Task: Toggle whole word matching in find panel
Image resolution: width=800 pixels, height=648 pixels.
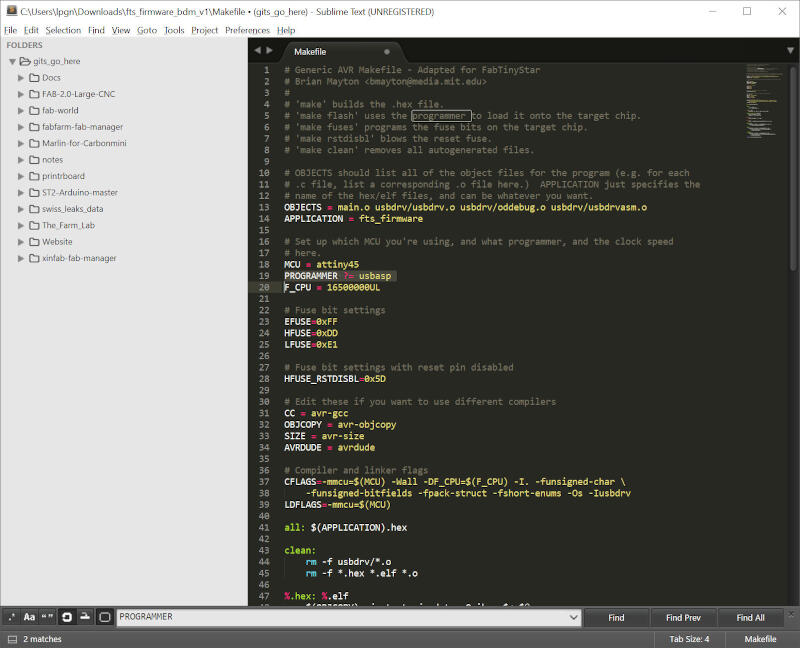Action: coord(47,617)
